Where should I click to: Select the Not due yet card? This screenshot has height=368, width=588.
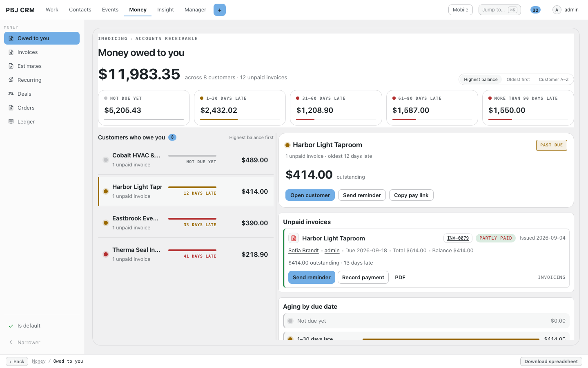click(x=144, y=108)
